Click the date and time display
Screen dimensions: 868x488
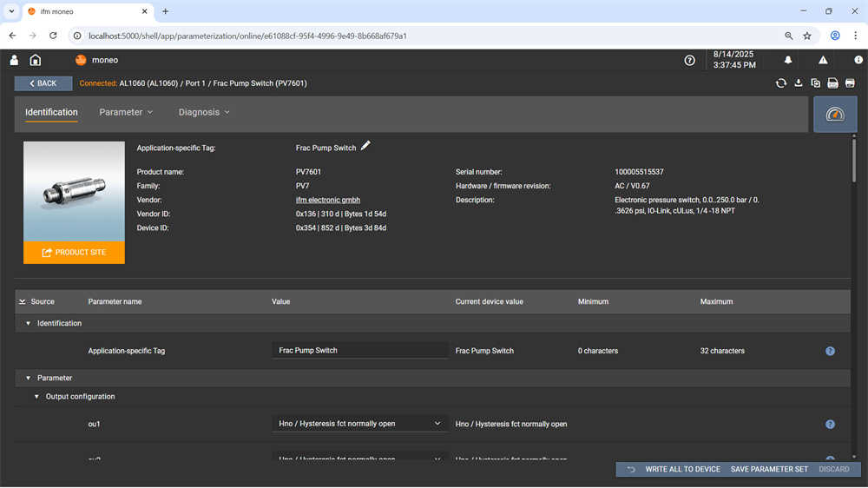click(x=734, y=60)
